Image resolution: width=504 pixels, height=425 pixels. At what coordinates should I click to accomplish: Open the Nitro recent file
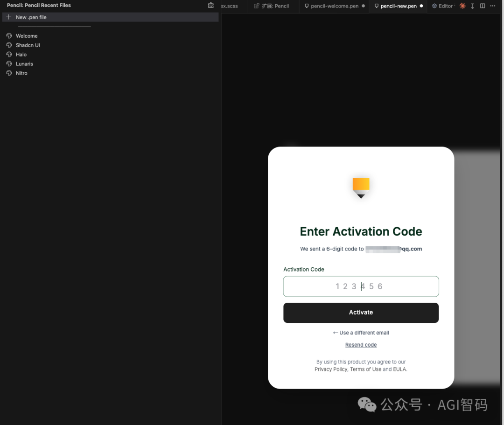[21, 73]
